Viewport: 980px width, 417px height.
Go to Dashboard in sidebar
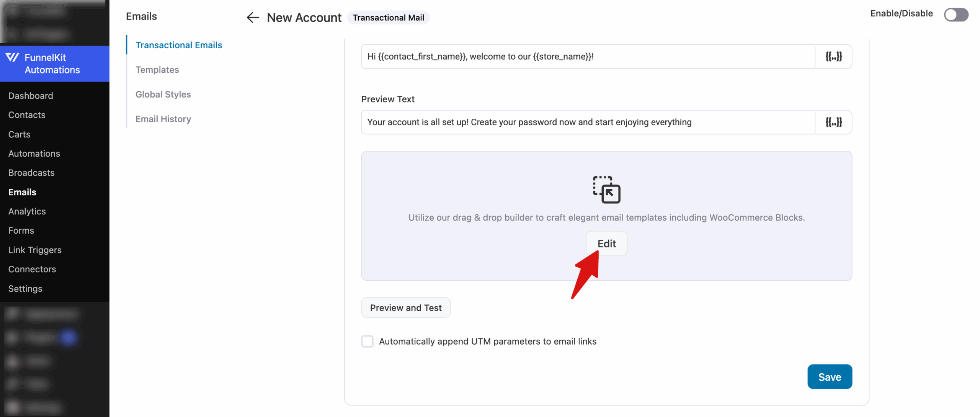31,96
